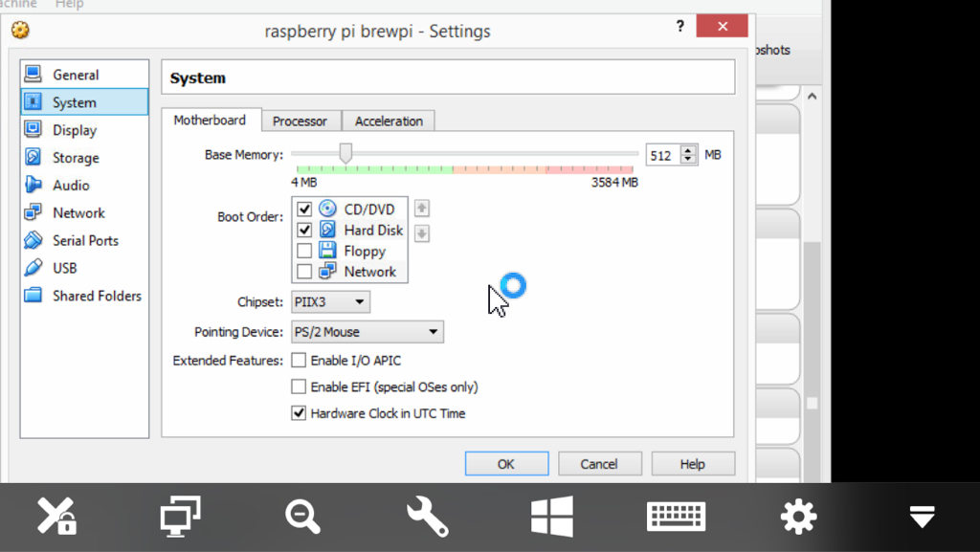The image size is (980, 552).
Task: Move boot item up with arrow button
Action: (x=422, y=208)
